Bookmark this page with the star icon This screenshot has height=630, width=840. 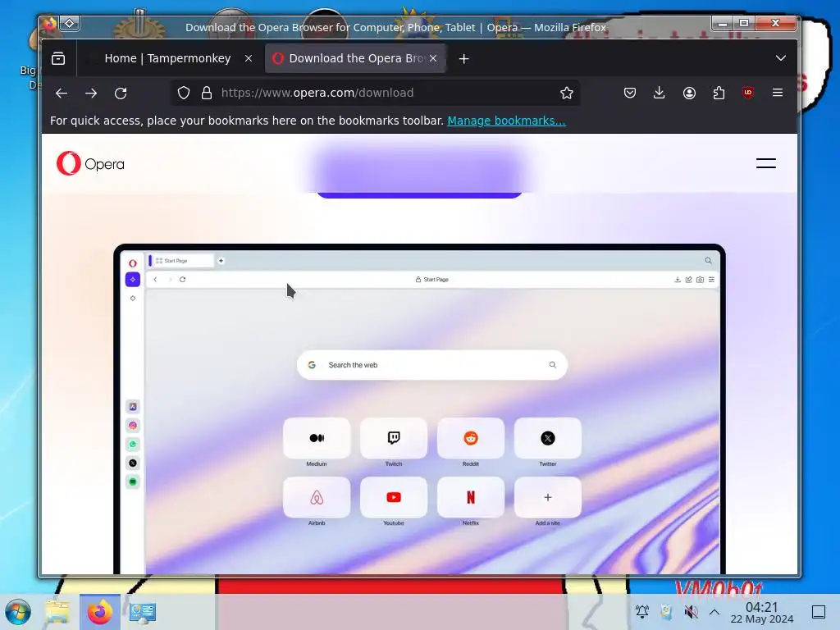tap(566, 94)
